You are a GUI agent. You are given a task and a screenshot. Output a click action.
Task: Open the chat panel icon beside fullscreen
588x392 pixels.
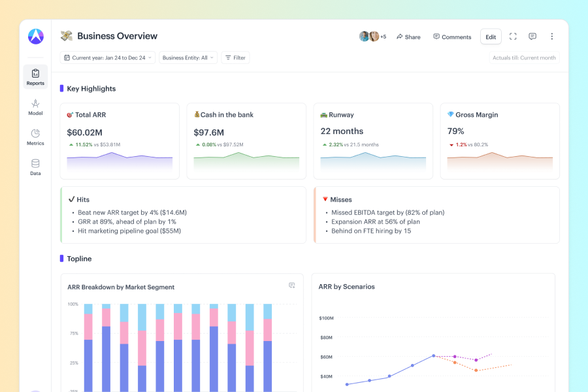point(532,37)
